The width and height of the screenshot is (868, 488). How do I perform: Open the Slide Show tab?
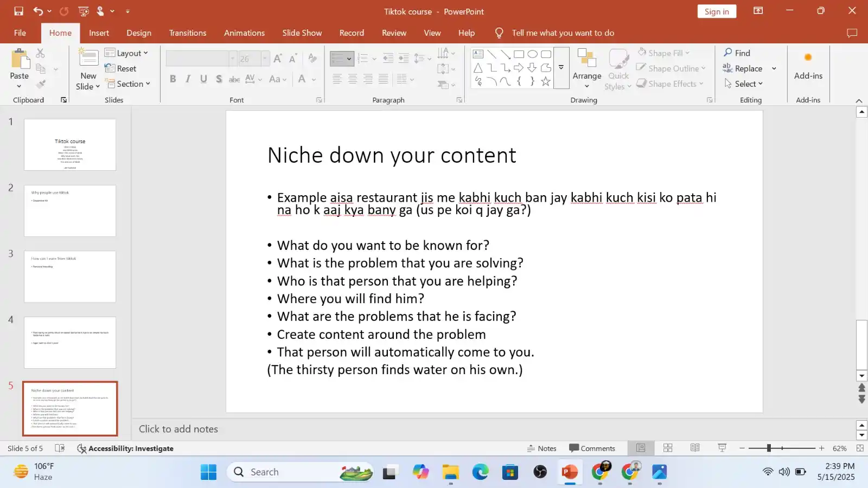pyautogui.click(x=302, y=33)
